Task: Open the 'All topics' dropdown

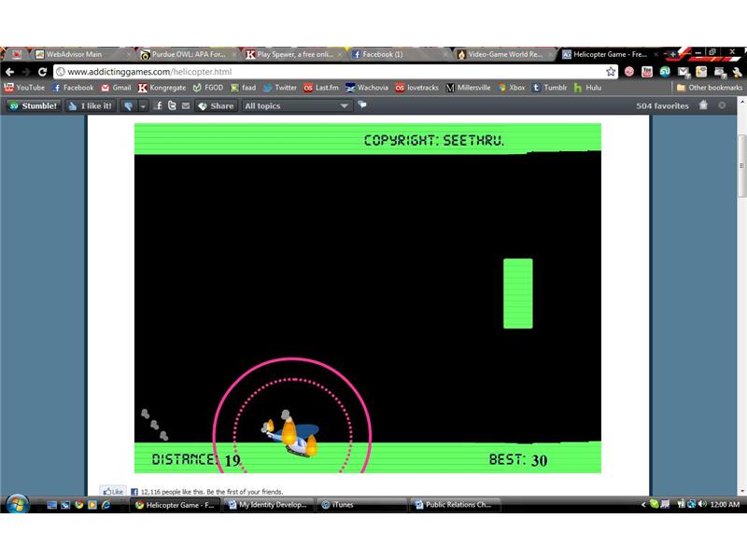Action: (294, 105)
